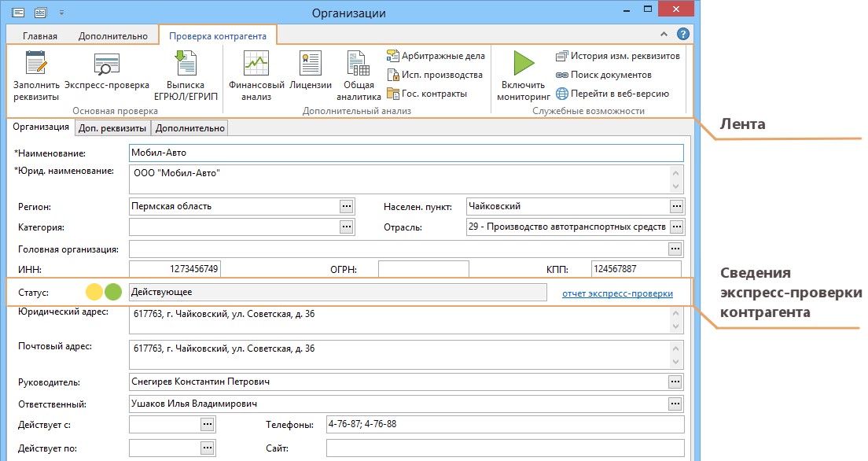Open the Дополнительно form tab
Viewport: 868px width, 461px height.
pyautogui.click(x=190, y=128)
